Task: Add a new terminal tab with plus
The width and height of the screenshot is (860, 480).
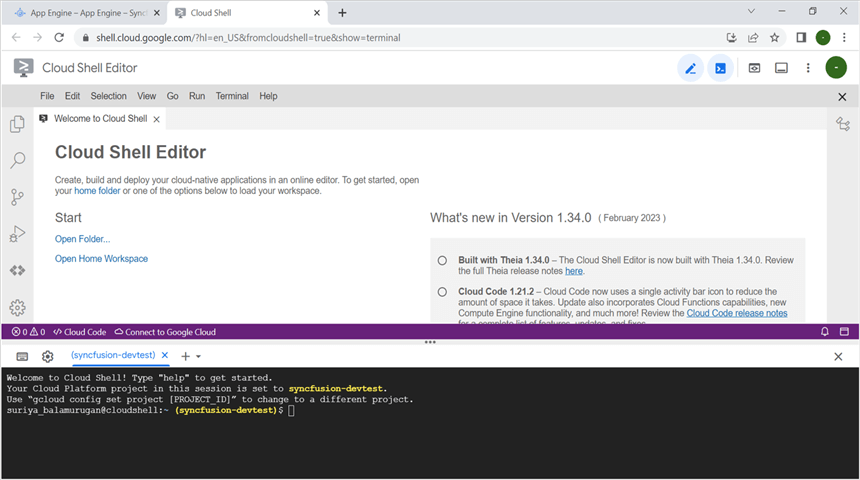Action: tap(185, 357)
